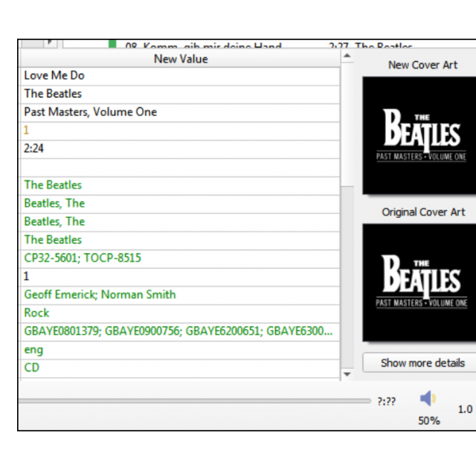
Task: Click the Show more details button
Action: 420,363
